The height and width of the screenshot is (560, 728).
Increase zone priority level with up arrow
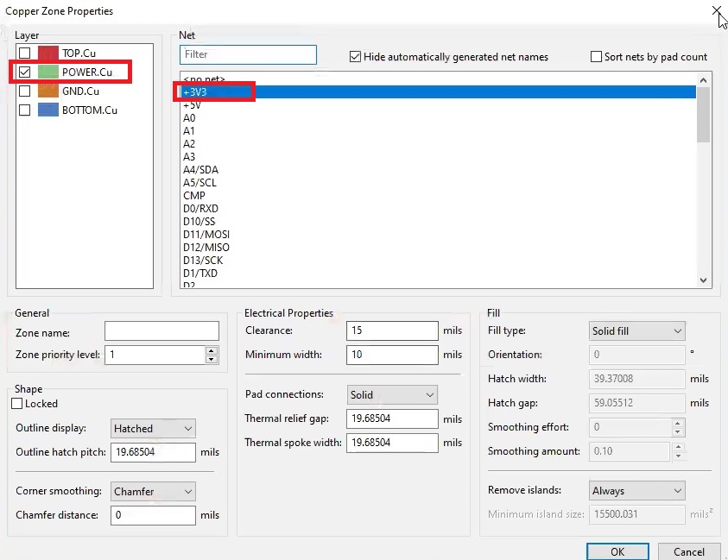(x=212, y=350)
